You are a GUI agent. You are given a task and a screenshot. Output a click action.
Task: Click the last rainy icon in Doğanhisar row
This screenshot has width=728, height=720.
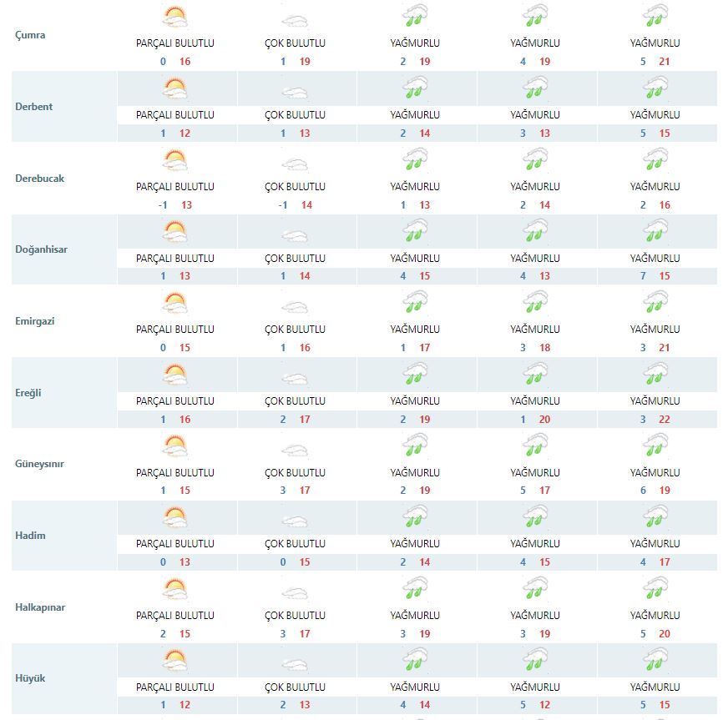[x=655, y=230]
